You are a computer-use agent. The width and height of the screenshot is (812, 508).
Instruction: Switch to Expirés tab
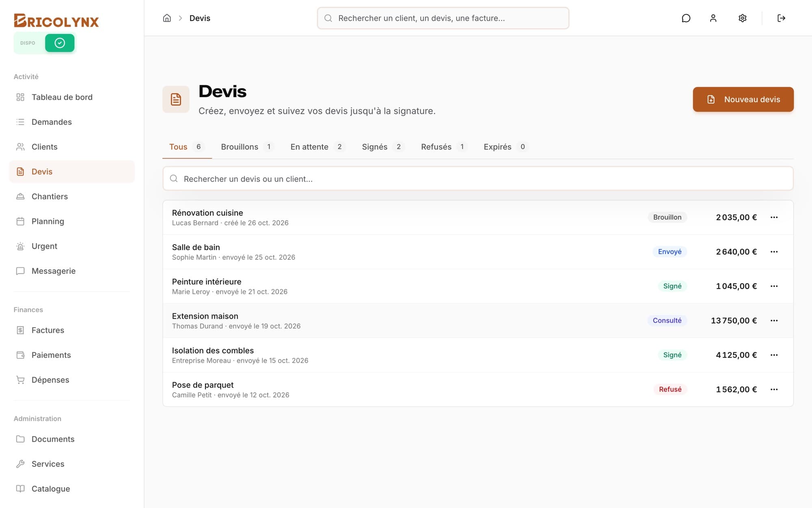point(506,147)
